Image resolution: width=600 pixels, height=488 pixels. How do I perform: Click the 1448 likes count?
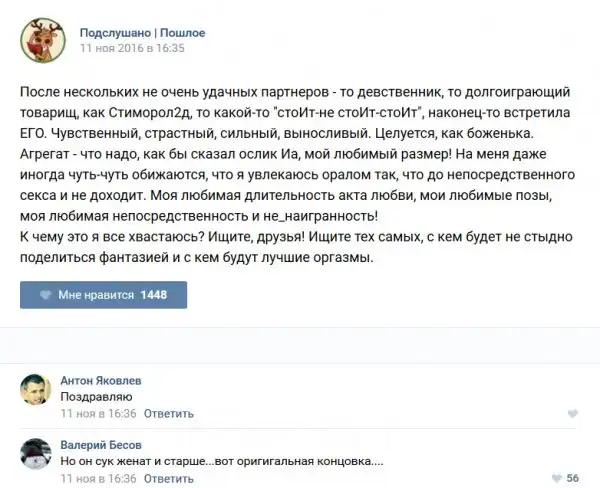click(153, 296)
